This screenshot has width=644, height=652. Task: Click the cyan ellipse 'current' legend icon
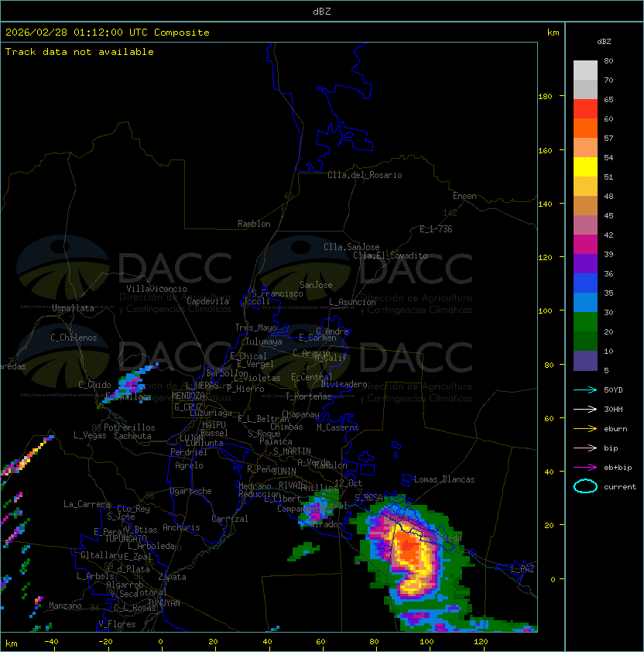tap(585, 486)
